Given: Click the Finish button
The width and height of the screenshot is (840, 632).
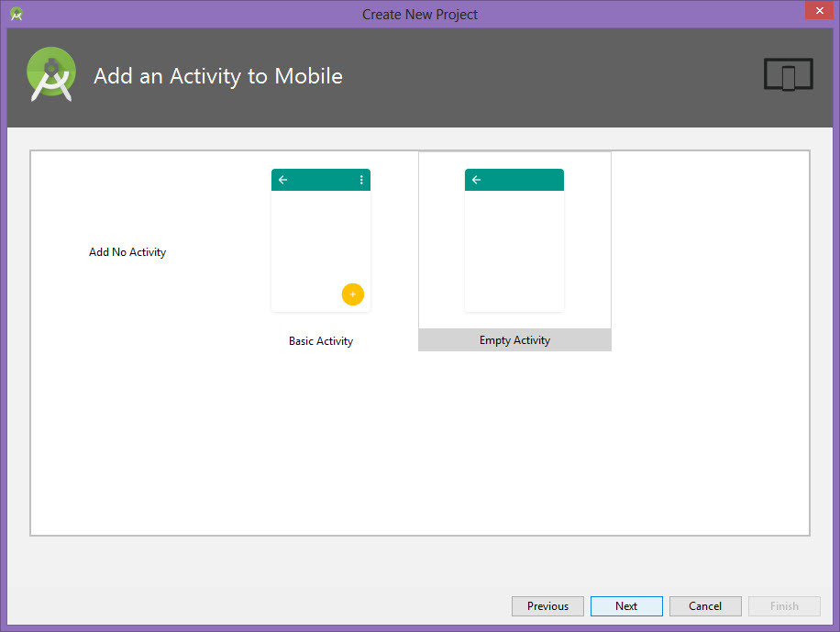Looking at the screenshot, I should [x=784, y=606].
